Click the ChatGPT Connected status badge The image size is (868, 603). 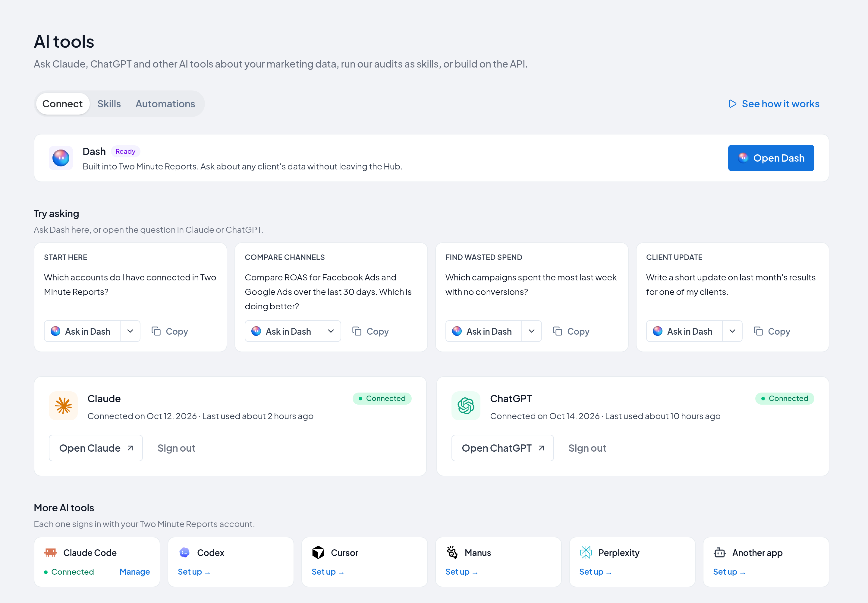pyautogui.click(x=785, y=399)
